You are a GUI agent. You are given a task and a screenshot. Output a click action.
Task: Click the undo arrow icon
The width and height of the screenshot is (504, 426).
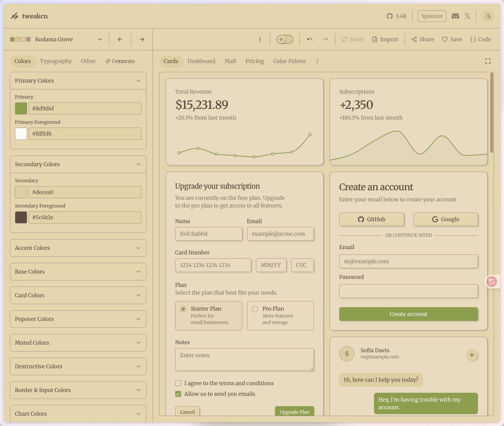click(x=310, y=39)
